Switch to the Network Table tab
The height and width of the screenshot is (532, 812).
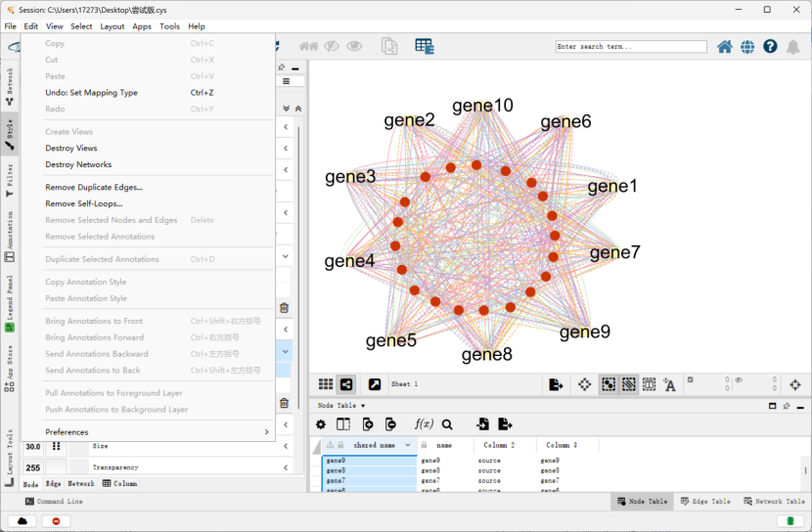[774, 501]
